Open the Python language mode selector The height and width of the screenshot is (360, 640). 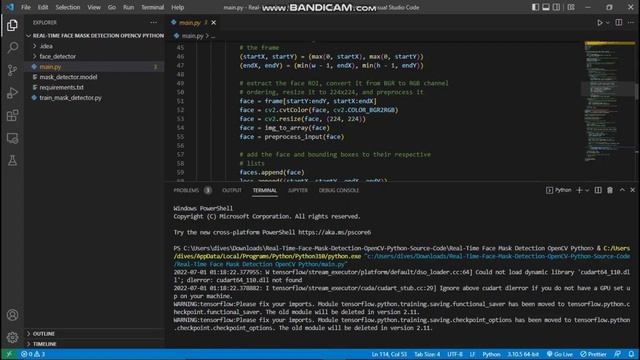[491, 354]
